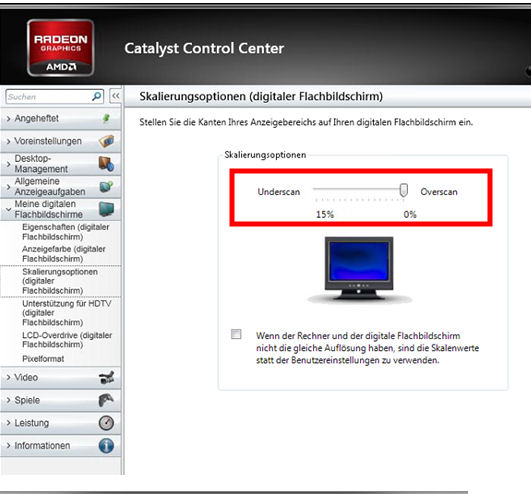Select Unterstützung für HDTV entry
Image resolution: width=531 pixels, height=494 pixels.
click(66, 313)
